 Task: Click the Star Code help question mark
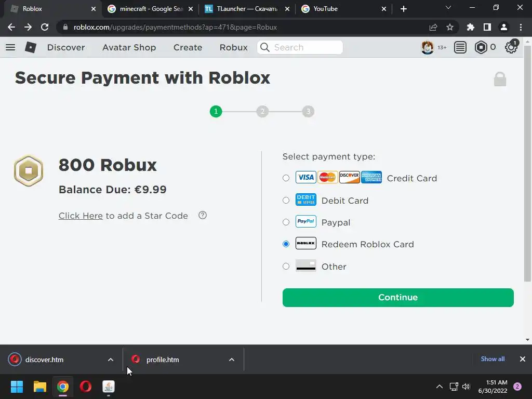click(203, 215)
